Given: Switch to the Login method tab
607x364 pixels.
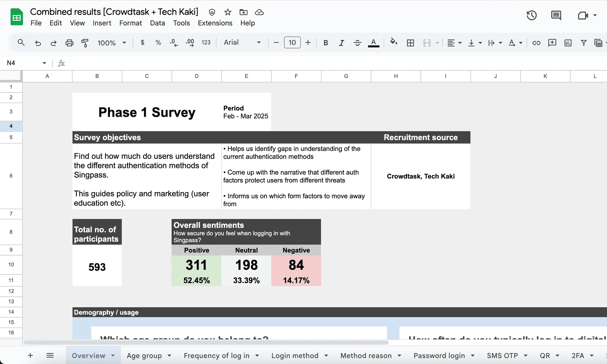Looking at the screenshot, I should click(x=295, y=355).
